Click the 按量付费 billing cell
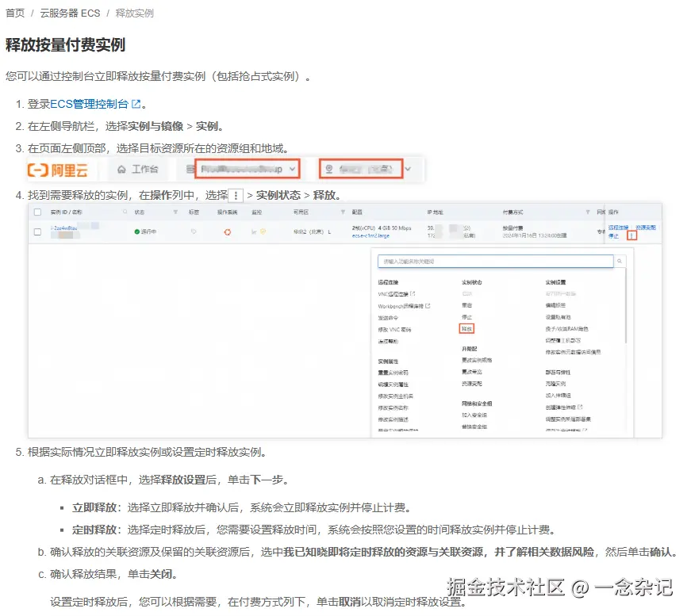 tap(512, 228)
